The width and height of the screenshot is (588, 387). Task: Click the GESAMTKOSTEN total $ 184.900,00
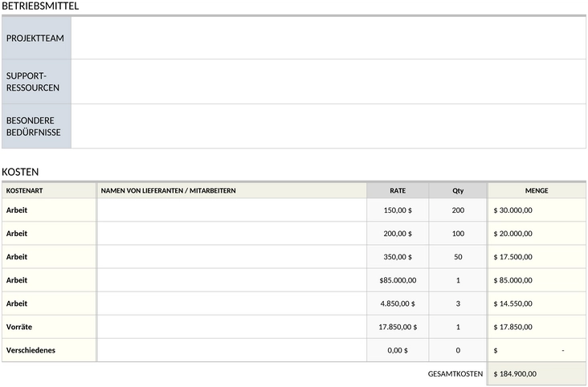pos(537,374)
